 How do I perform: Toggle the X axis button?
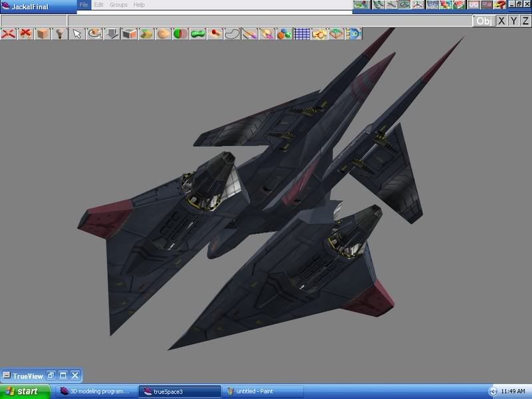(501, 21)
